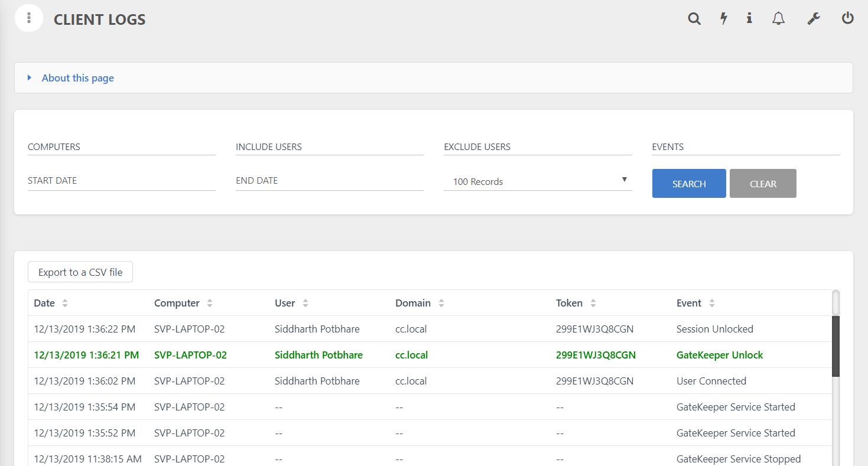Open the info icon in header
868x466 pixels.
click(749, 19)
